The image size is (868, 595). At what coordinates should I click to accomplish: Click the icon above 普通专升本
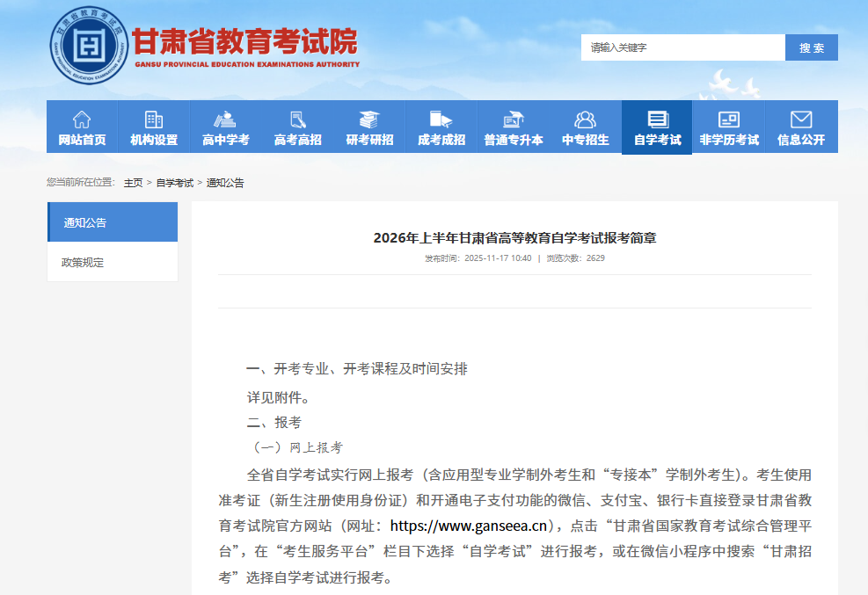(x=513, y=120)
